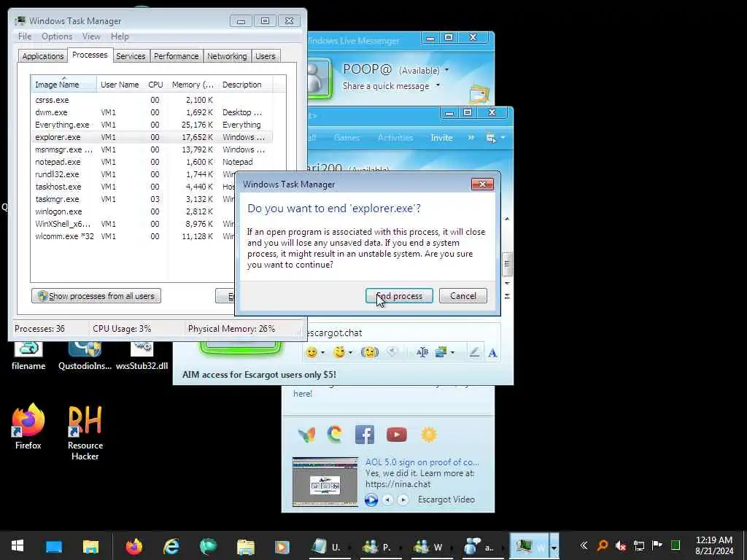Image resolution: width=747 pixels, height=560 pixels.
Task: Sort processes by User Name column
Action: 120,85
